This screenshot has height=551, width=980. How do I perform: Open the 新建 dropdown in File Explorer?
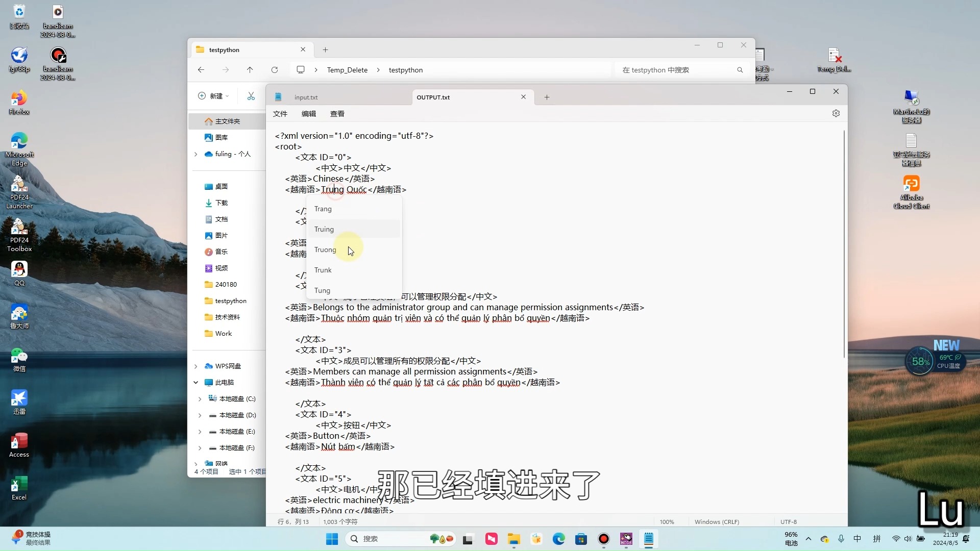tap(214, 96)
